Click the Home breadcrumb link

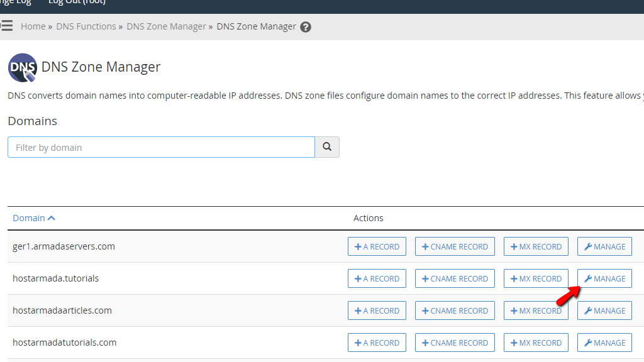click(x=33, y=26)
